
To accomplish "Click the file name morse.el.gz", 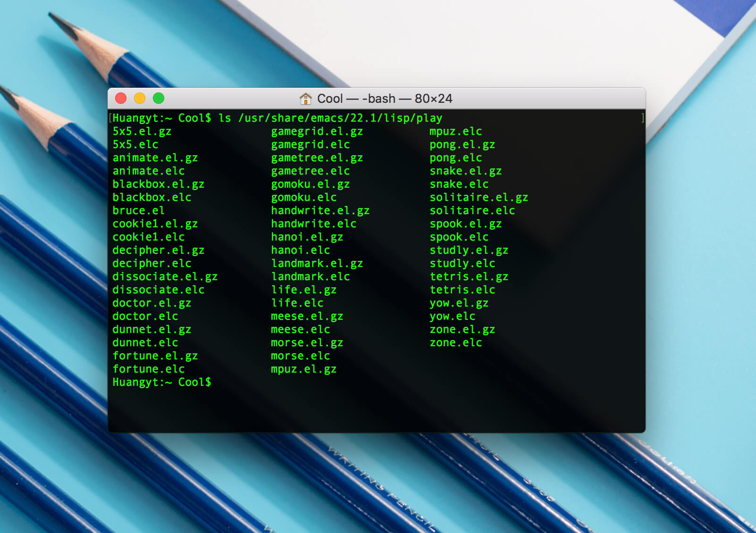I will [x=307, y=342].
